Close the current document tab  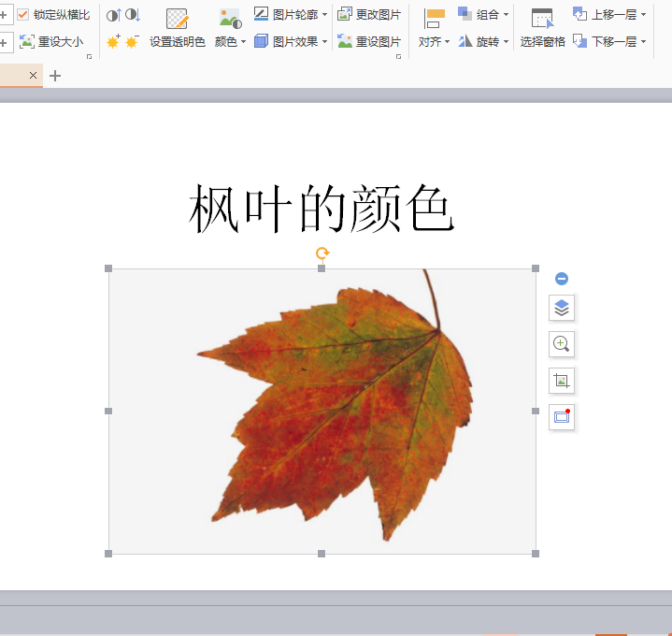(33, 76)
